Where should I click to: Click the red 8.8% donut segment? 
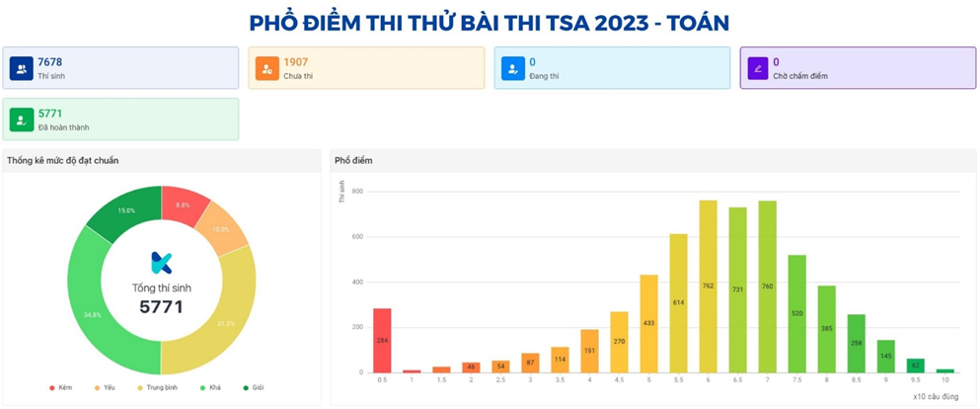click(185, 204)
